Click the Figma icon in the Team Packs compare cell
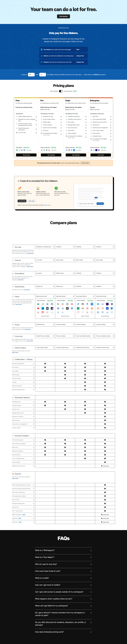127x644 pixels. 87,304
